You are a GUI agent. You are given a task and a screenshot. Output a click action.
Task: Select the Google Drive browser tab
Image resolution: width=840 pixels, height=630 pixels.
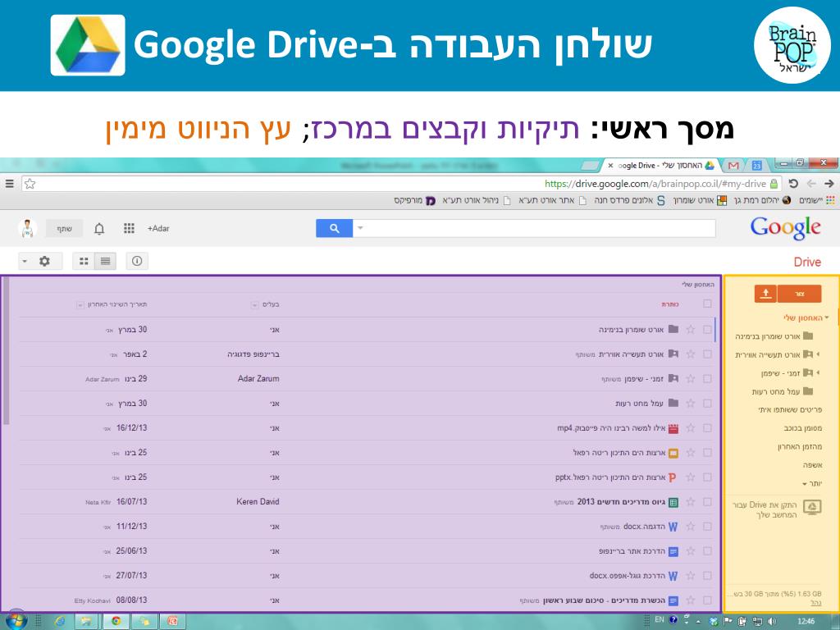point(661,166)
